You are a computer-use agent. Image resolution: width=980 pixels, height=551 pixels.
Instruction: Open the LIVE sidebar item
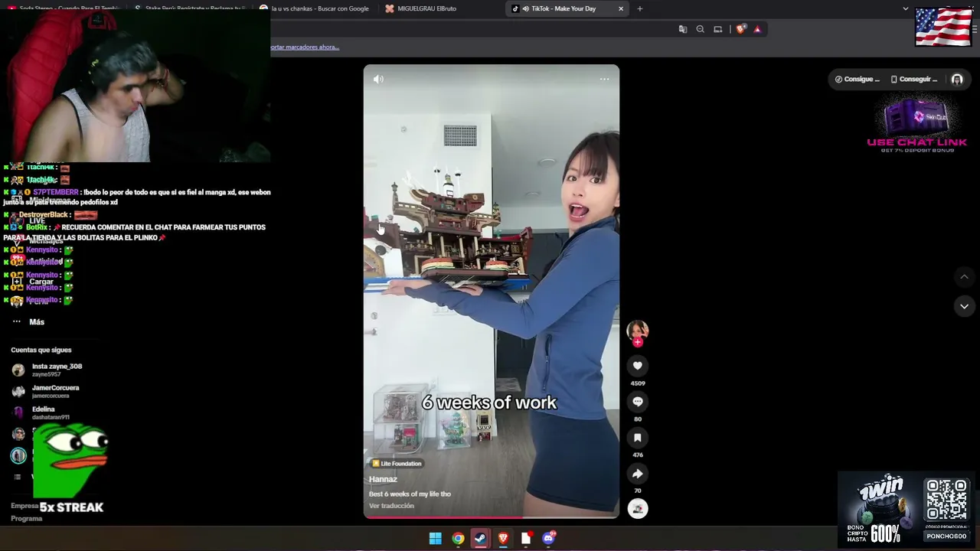pos(37,221)
